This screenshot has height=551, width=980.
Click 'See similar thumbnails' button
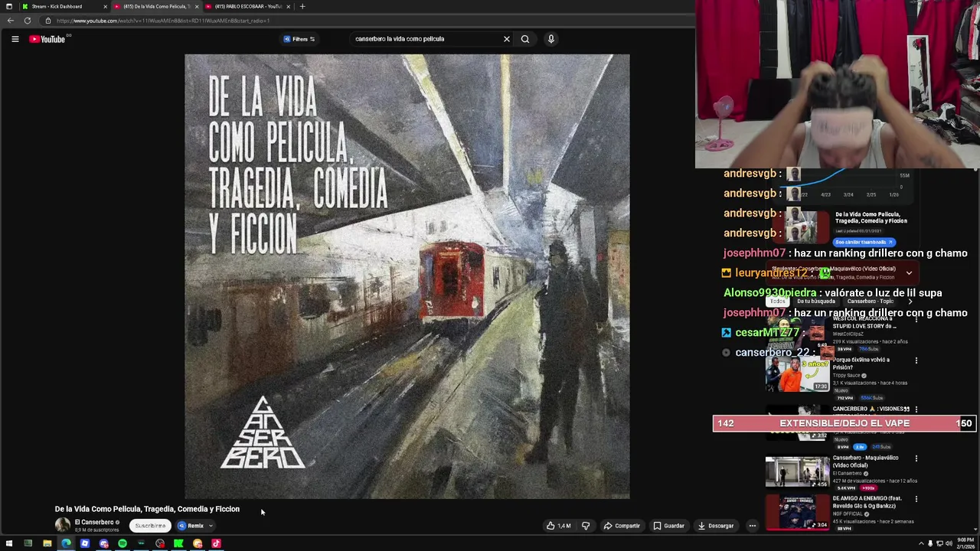(864, 242)
